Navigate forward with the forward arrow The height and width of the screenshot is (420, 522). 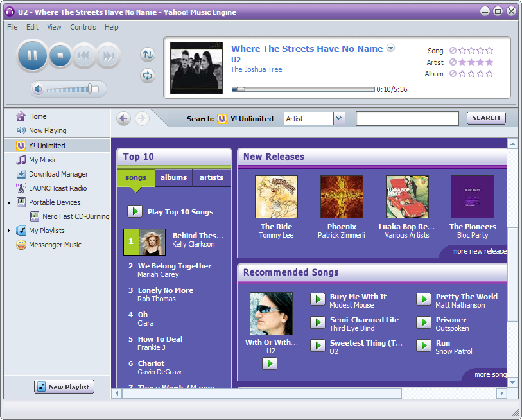pos(142,118)
